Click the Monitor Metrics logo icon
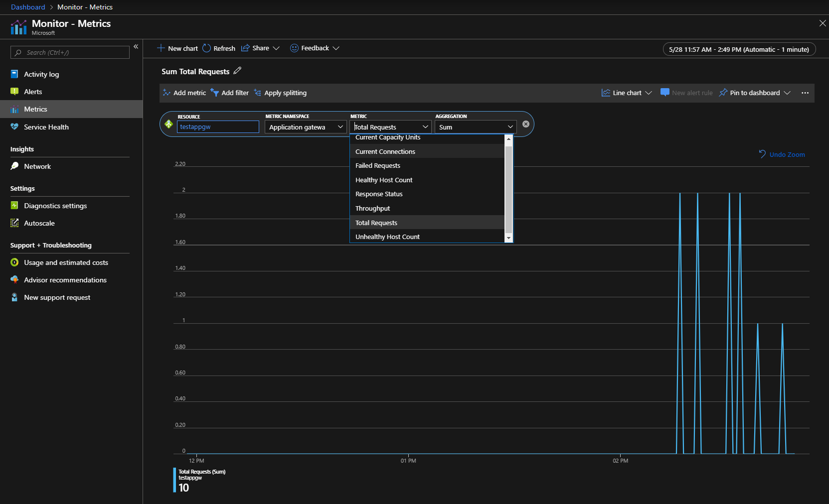Screen dimensions: 829x504 (19, 27)
